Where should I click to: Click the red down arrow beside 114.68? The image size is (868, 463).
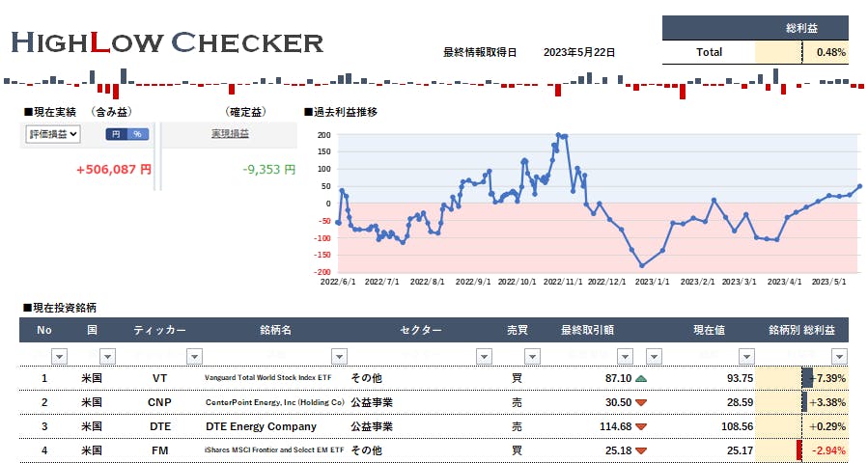[x=642, y=426]
